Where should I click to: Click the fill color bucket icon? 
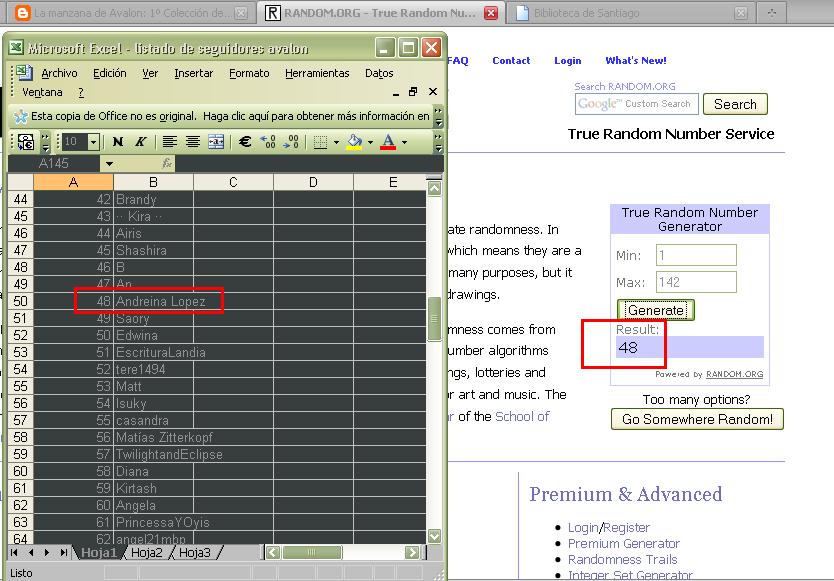(354, 142)
